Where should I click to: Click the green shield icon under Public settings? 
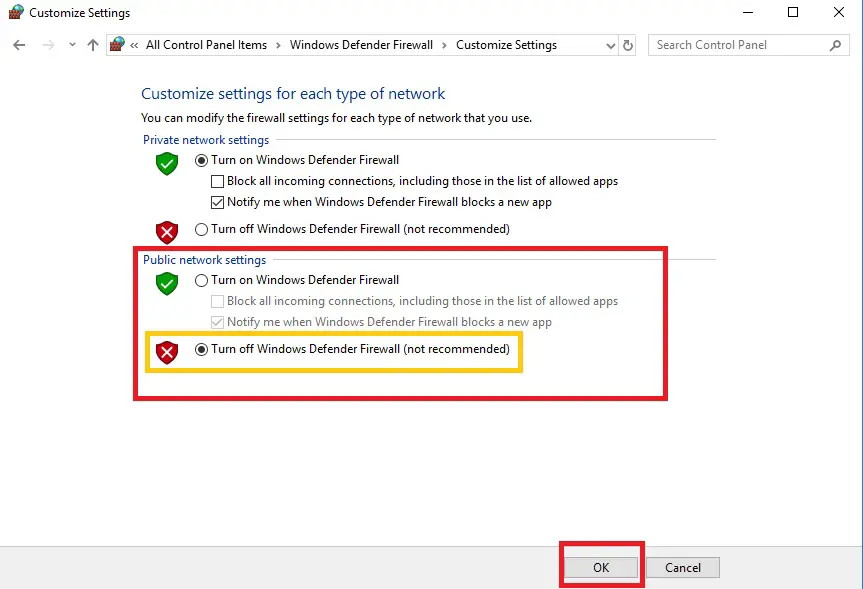click(x=167, y=283)
